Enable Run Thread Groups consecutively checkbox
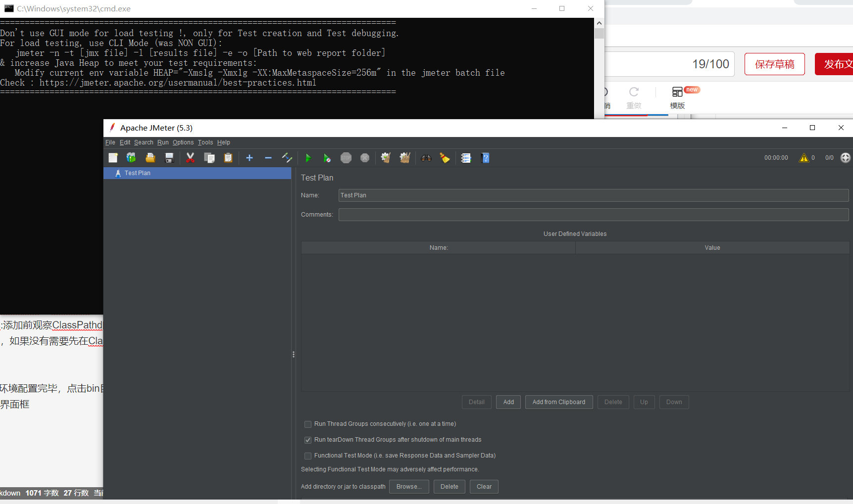This screenshot has height=504, width=853. [x=308, y=424]
